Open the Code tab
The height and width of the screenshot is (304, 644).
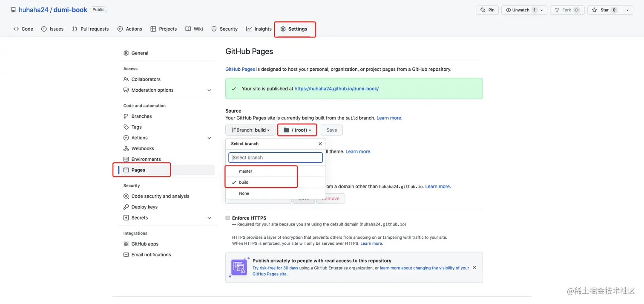[x=23, y=29]
